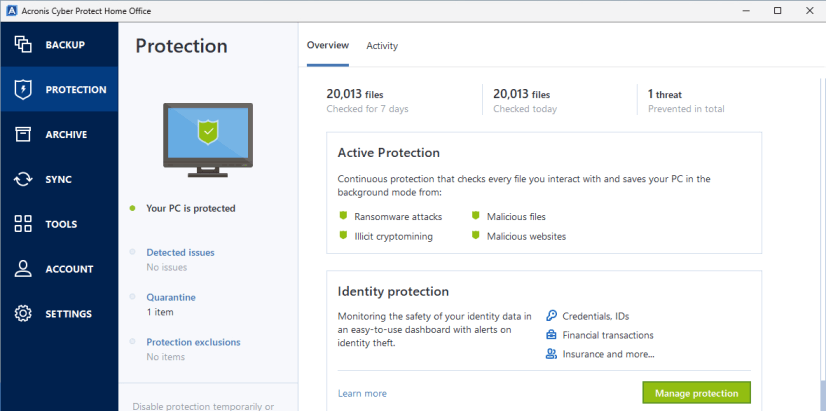Open the Quarantine link
Screen dimensions: 826x411
point(171,297)
